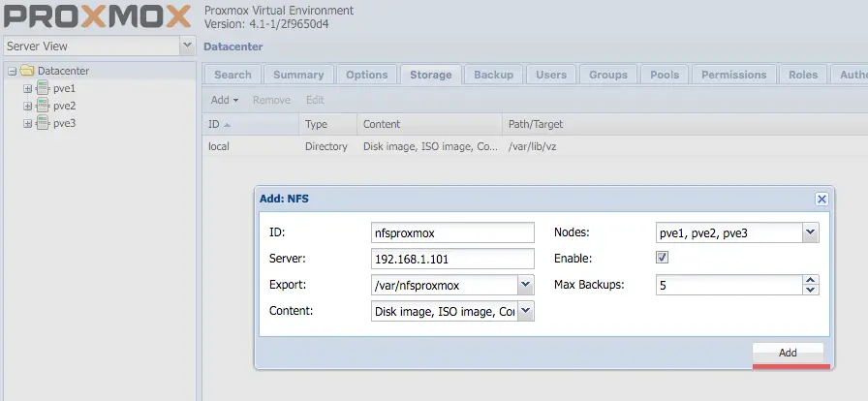This screenshot has height=401, width=868.
Task: Click the Remove storage button
Action: [271, 101]
